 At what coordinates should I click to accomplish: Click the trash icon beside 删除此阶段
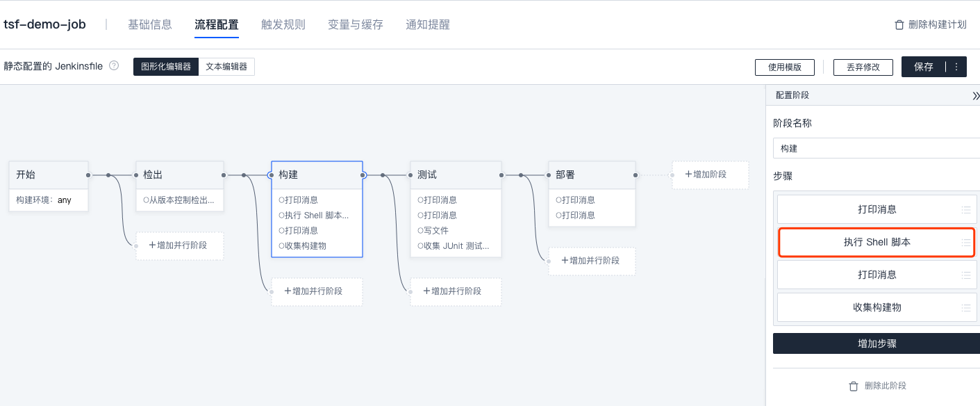[x=852, y=386]
